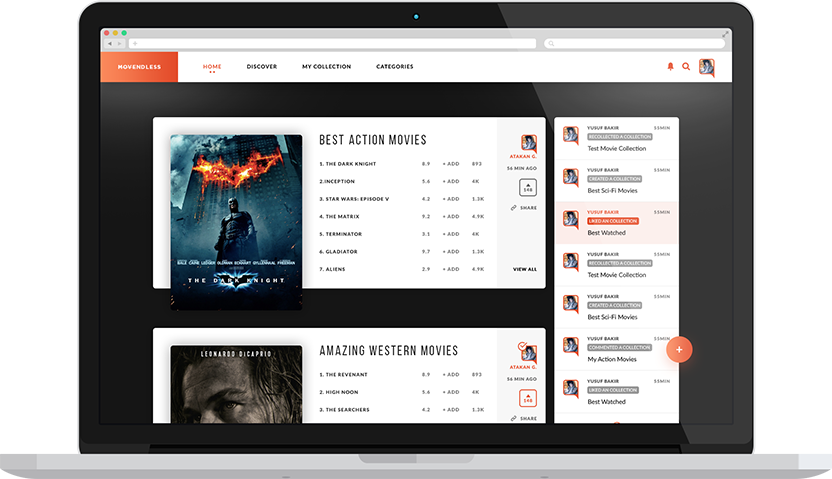The height and width of the screenshot is (479, 832).
Task: Click the 'Commented a Collection' tag
Action: pyautogui.click(x=619, y=347)
